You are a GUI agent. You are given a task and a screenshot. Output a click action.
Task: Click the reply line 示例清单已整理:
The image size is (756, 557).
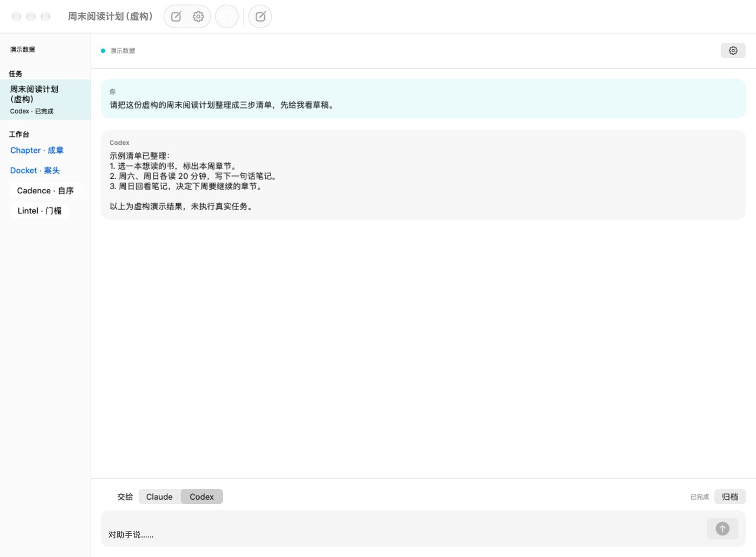pos(140,156)
